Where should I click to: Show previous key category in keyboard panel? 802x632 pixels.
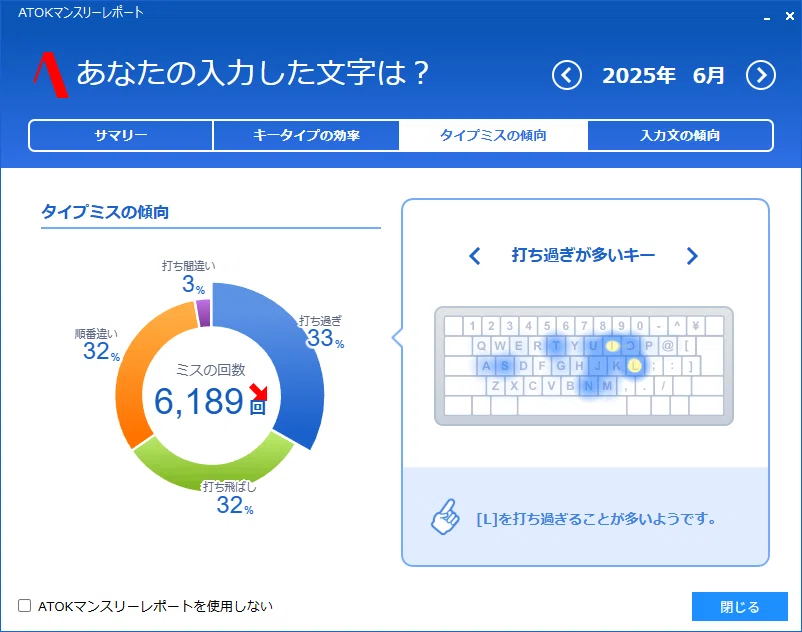pyautogui.click(x=475, y=256)
